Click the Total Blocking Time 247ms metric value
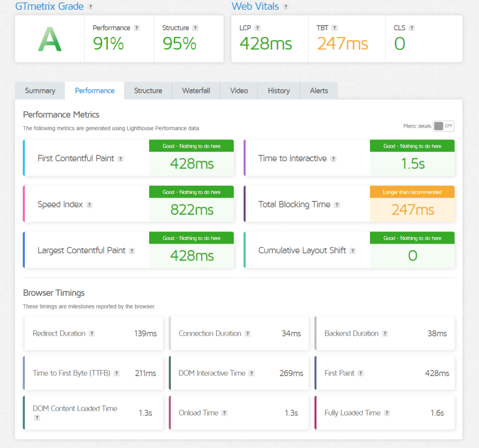The image size is (479, 448). click(x=413, y=210)
